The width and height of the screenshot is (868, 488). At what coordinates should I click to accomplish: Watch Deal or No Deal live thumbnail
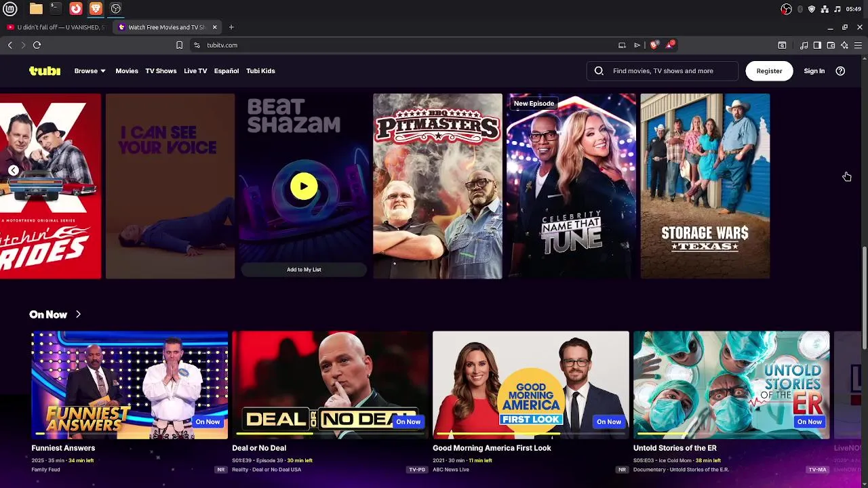tap(330, 385)
